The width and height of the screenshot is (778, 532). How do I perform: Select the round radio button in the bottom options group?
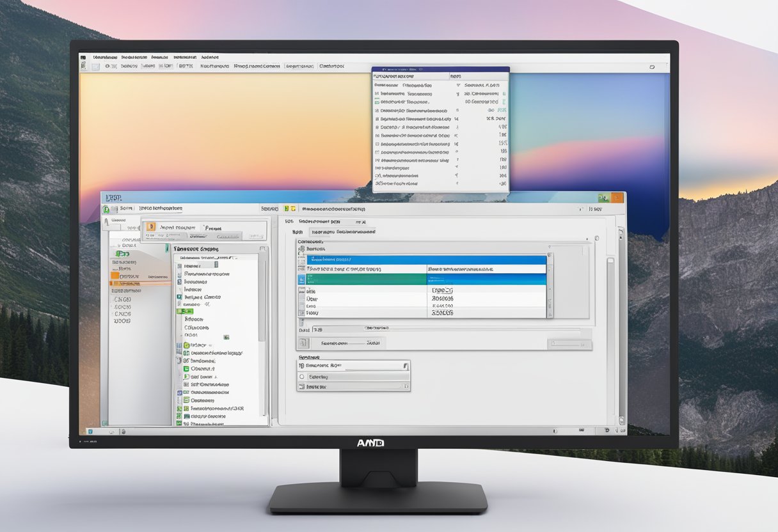point(303,377)
